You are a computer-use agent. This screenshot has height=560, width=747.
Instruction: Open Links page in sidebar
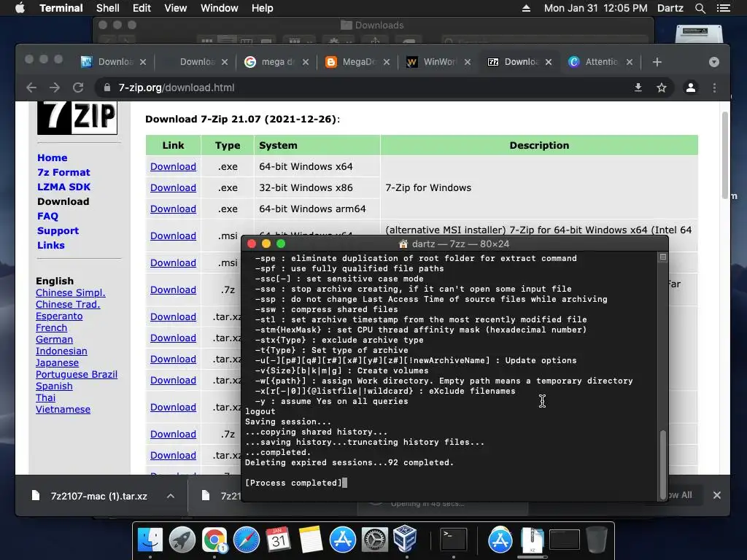click(x=51, y=245)
